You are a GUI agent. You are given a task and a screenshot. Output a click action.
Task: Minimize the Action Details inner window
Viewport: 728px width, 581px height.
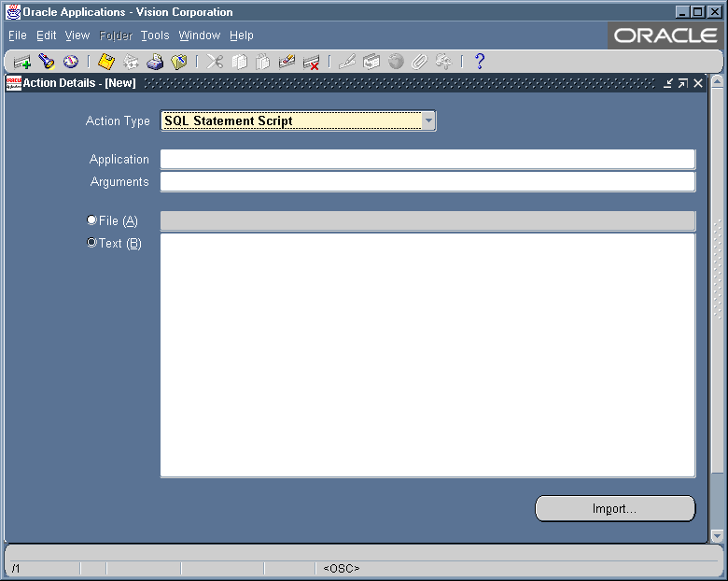(667, 83)
